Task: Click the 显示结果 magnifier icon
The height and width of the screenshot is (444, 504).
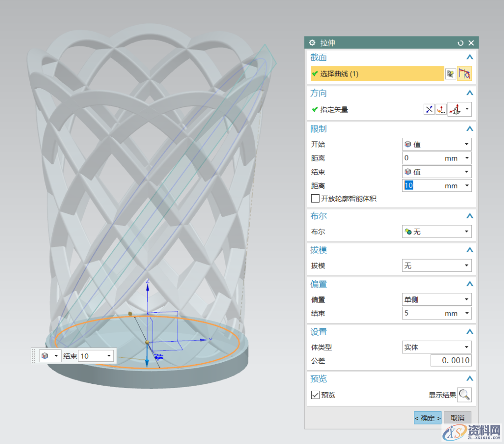Action: [x=464, y=395]
